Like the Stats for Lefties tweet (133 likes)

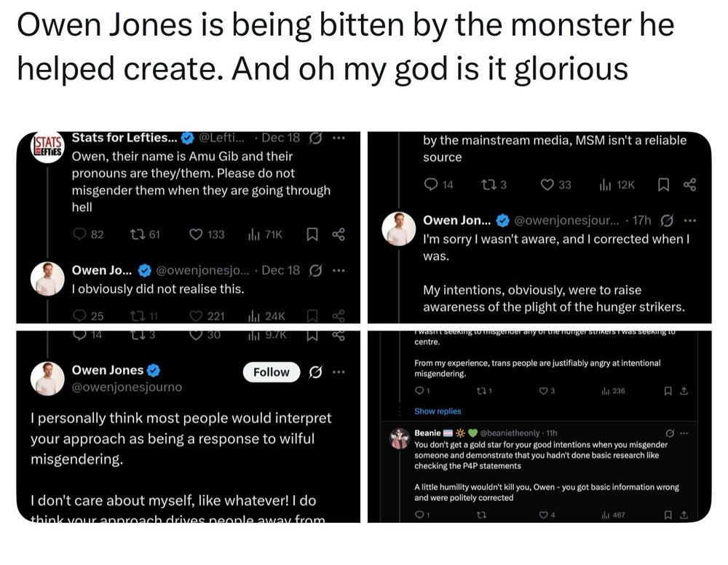[196, 234]
